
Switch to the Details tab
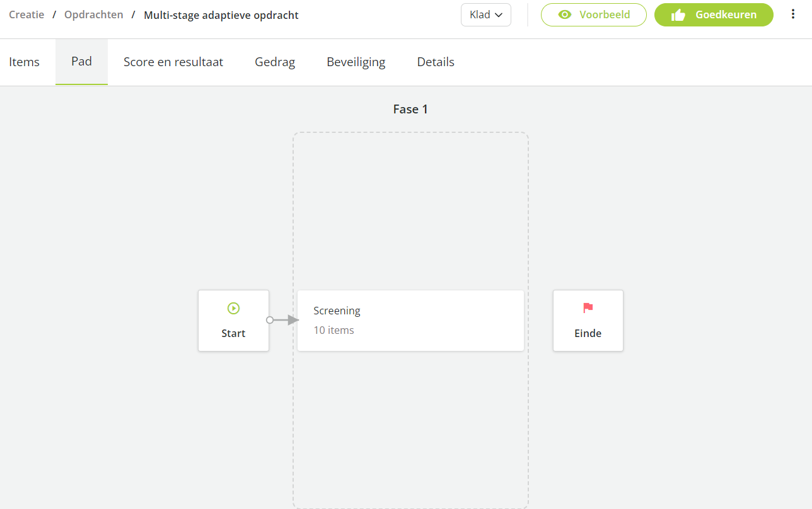pos(436,62)
